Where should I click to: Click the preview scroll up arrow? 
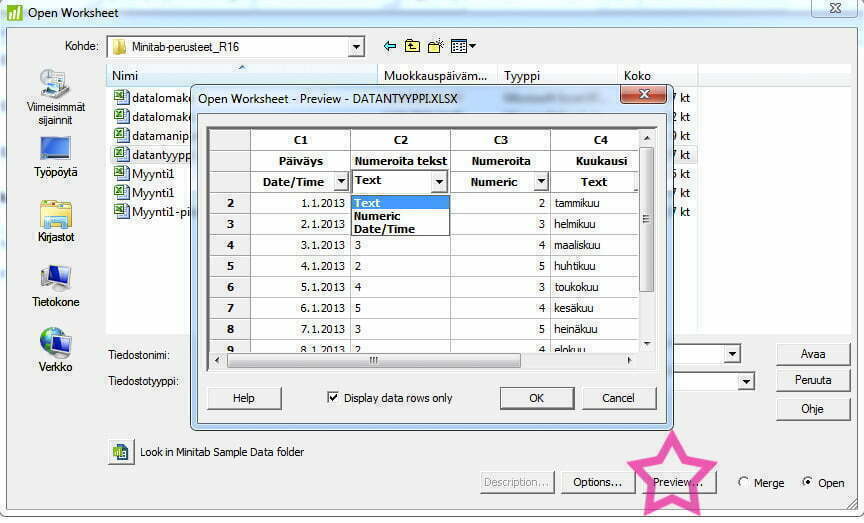647,138
